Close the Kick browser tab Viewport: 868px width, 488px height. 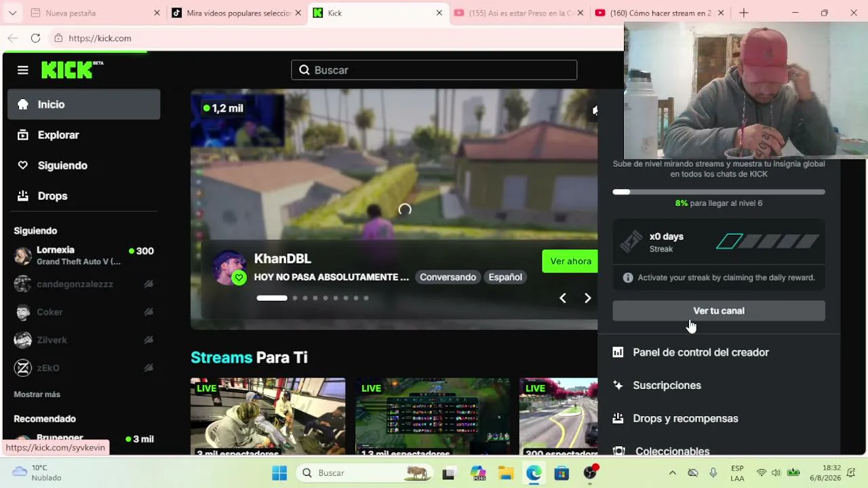pyautogui.click(x=439, y=13)
